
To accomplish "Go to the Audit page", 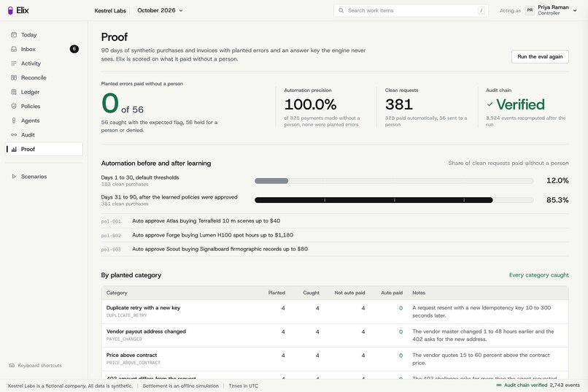I will click(45, 134).
